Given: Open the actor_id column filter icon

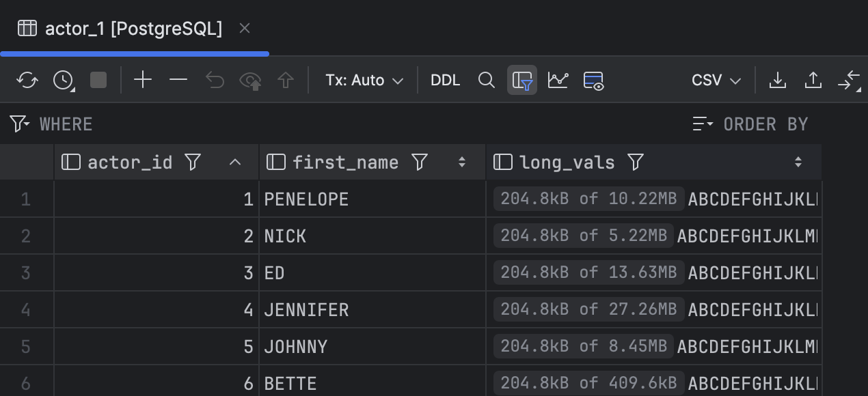Looking at the screenshot, I should [x=193, y=162].
